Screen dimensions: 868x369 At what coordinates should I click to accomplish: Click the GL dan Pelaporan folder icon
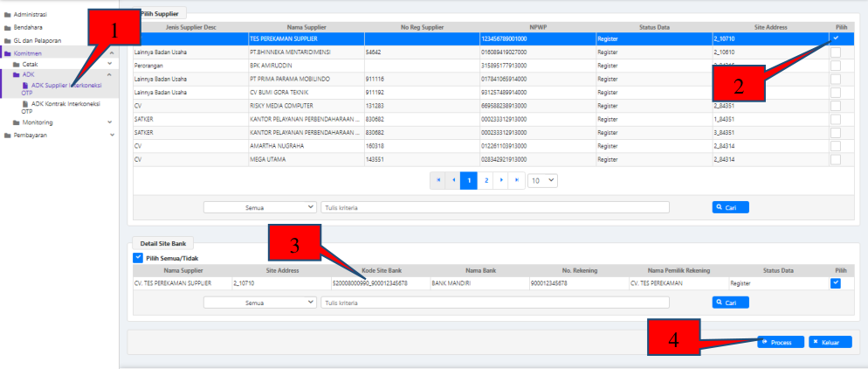7,40
